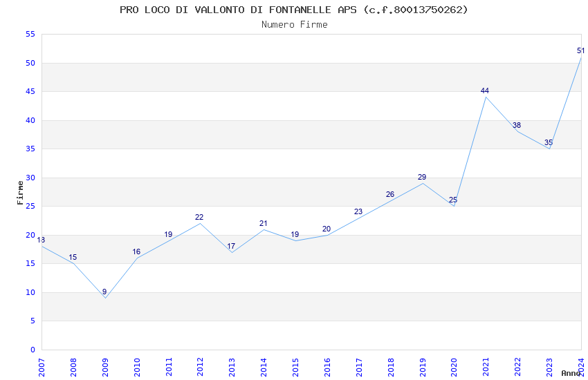Select the data label 38 for 2022
The height and width of the screenshot is (380, 588).
(517, 125)
